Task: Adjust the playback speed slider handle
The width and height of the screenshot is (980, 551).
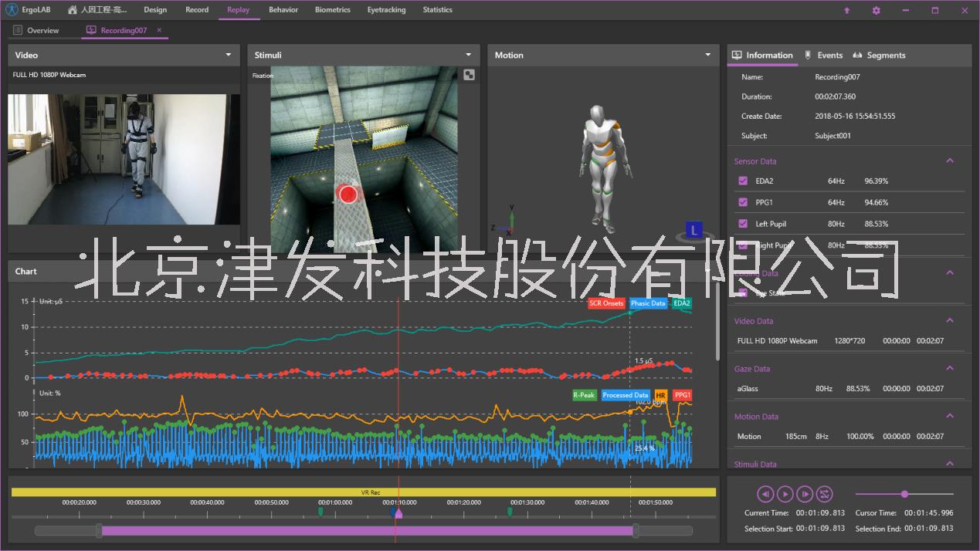Action: coord(904,494)
